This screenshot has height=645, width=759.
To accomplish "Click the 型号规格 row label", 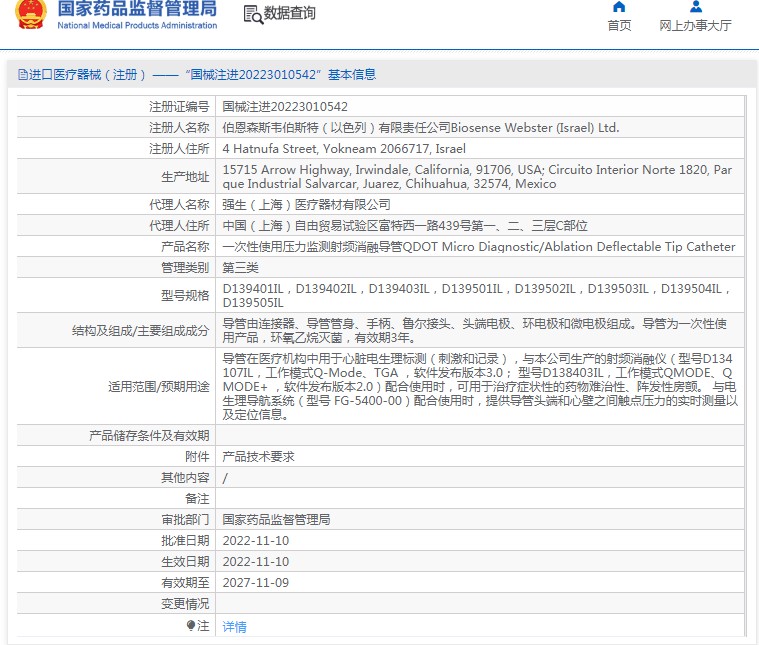I will [x=185, y=296].
